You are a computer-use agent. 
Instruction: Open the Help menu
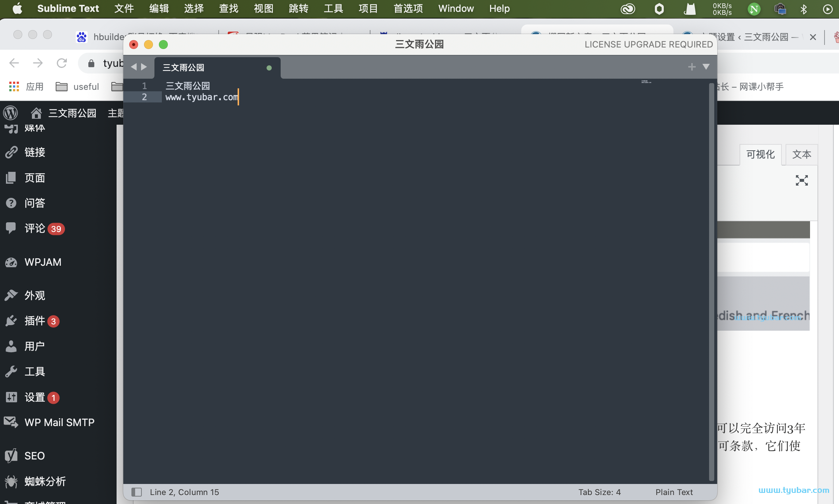click(499, 9)
